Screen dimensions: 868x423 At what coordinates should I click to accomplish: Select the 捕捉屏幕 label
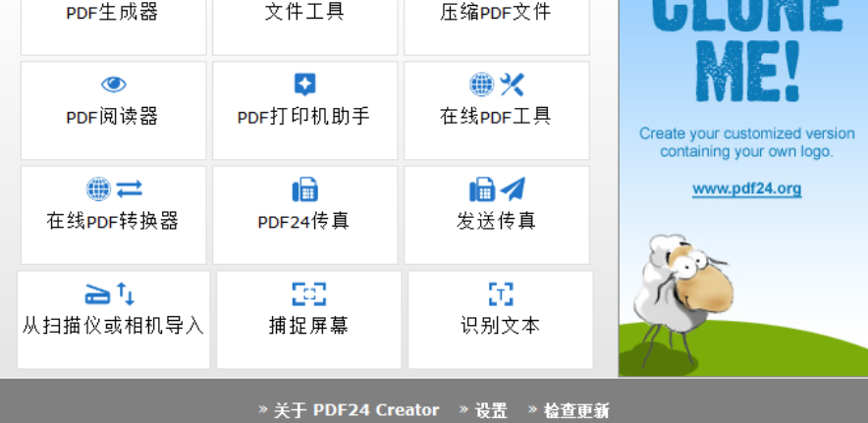pos(308,326)
